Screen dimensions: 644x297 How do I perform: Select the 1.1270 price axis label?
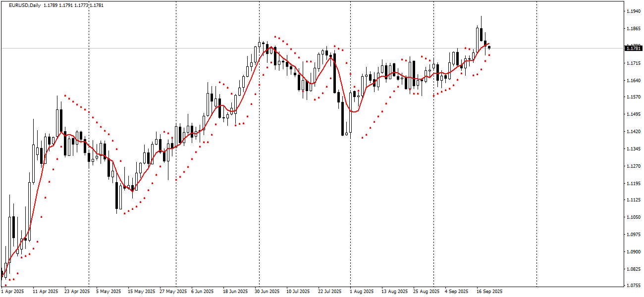click(x=633, y=166)
